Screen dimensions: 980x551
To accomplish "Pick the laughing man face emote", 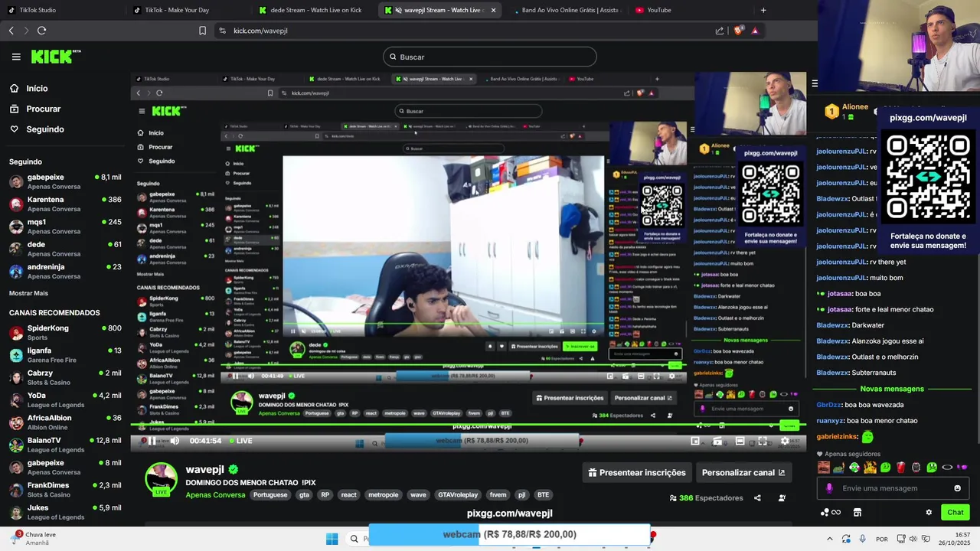I will click(x=824, y=468).
